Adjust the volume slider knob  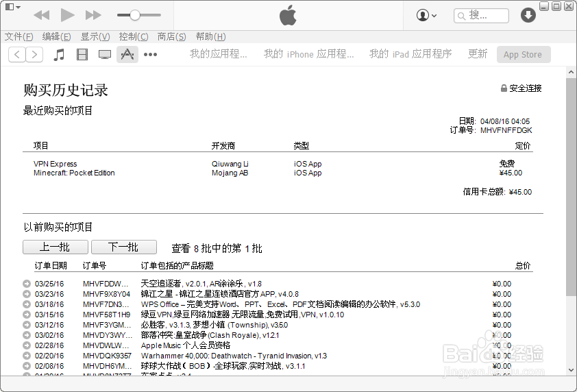[x=135, y=15]
